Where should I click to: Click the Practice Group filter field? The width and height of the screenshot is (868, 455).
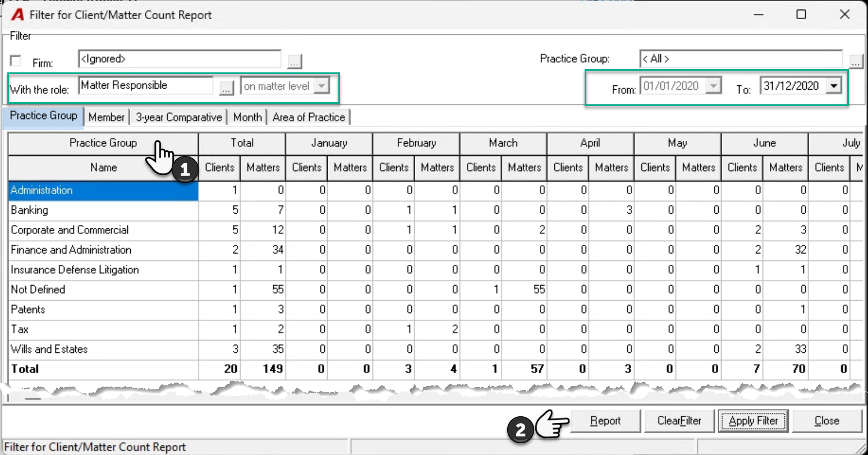[x=741, y=59]
